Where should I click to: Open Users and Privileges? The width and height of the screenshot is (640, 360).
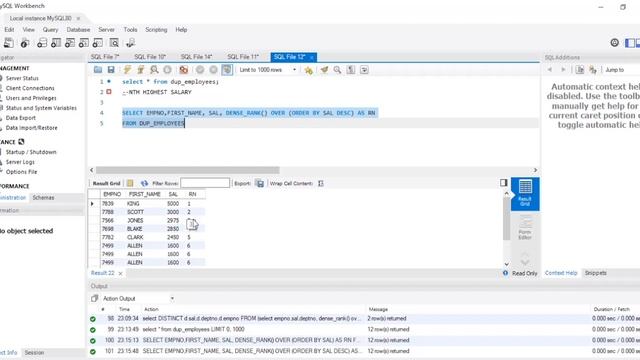[31, 98]
